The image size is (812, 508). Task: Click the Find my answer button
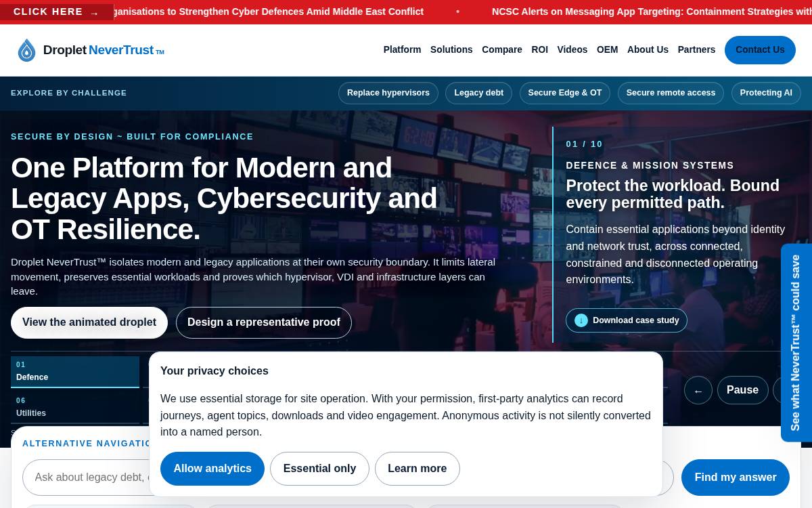(736, 478)
